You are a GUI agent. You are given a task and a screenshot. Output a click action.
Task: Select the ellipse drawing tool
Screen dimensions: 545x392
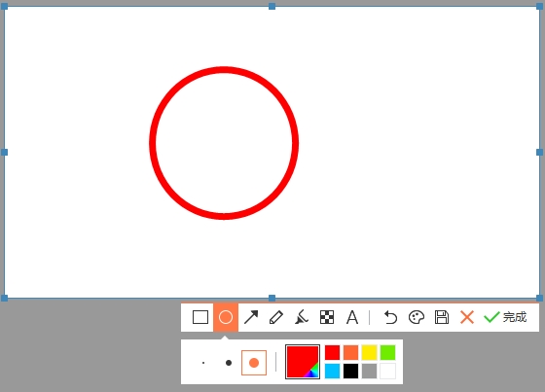click(226, 317)
